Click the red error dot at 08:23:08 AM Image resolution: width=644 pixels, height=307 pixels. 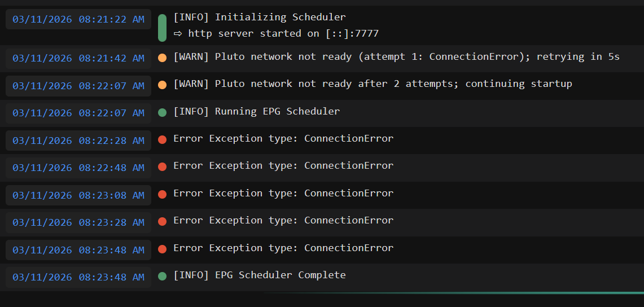163,194
